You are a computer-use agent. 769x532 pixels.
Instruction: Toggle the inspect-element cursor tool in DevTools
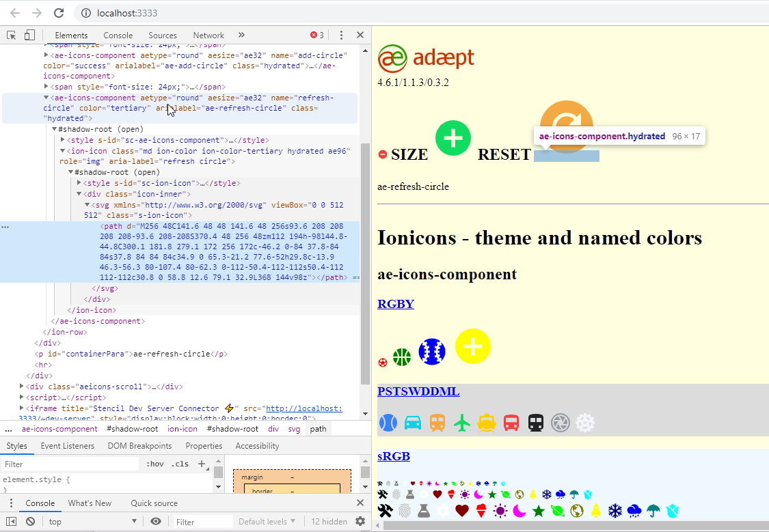[x=10, y=35]
